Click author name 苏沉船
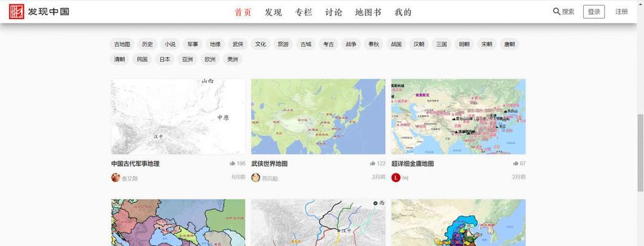This screenshot has width=644, height=246. tap(270, 178)
